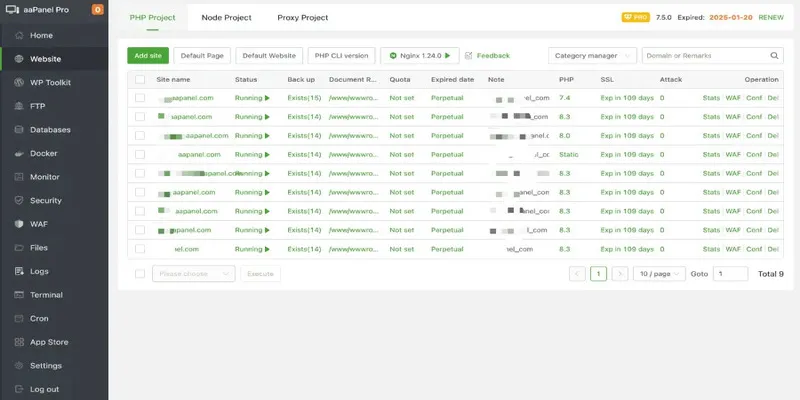
Task: Click the green Add site button
Action: pyautogui.click(x=147, y=56)
